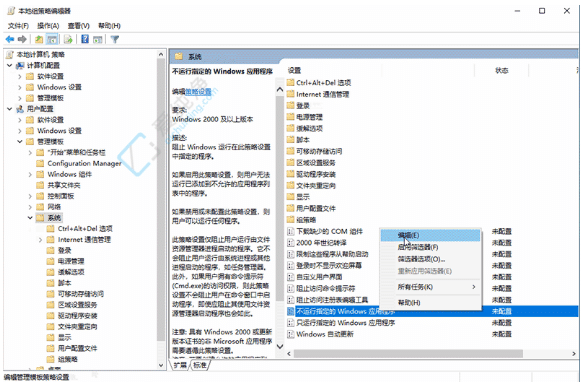
Task: Toggle the Show/Hide action pane toolbar icon
Action: tap(97, 39)
